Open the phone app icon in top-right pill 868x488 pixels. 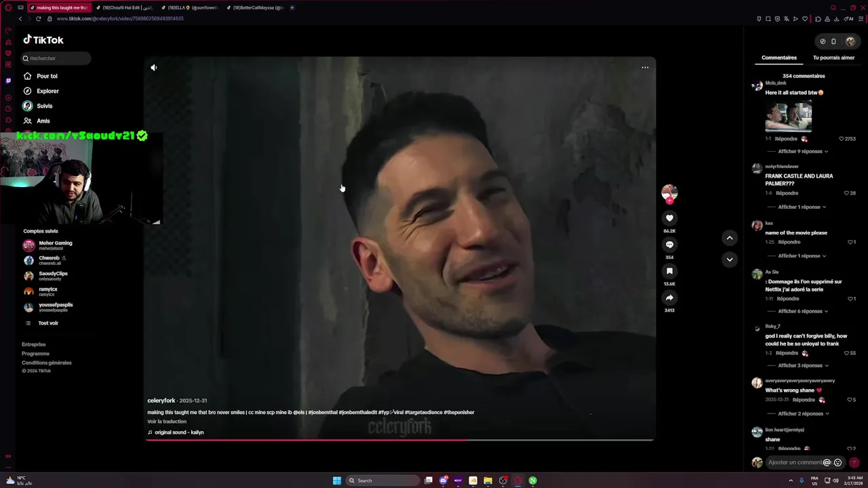click(833, 41)
